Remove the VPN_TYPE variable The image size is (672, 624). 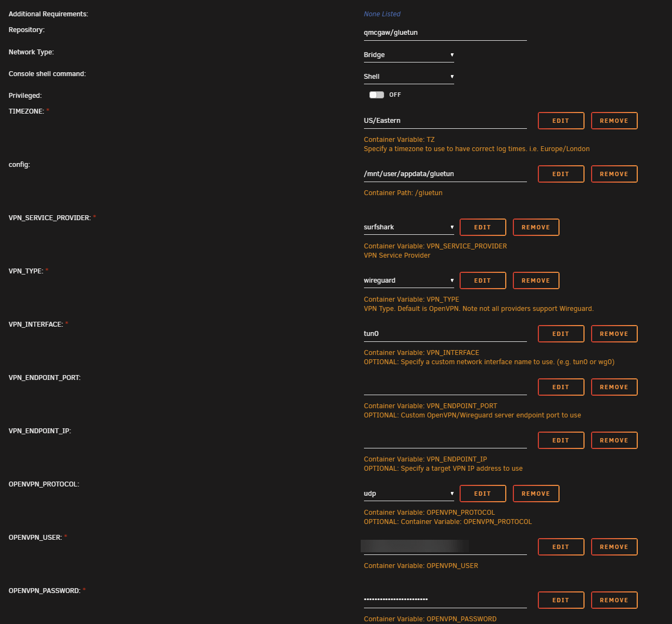pos(536,280)
